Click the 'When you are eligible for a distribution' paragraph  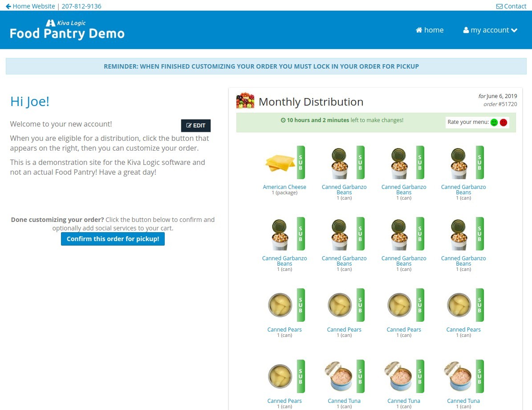(110, 143)
